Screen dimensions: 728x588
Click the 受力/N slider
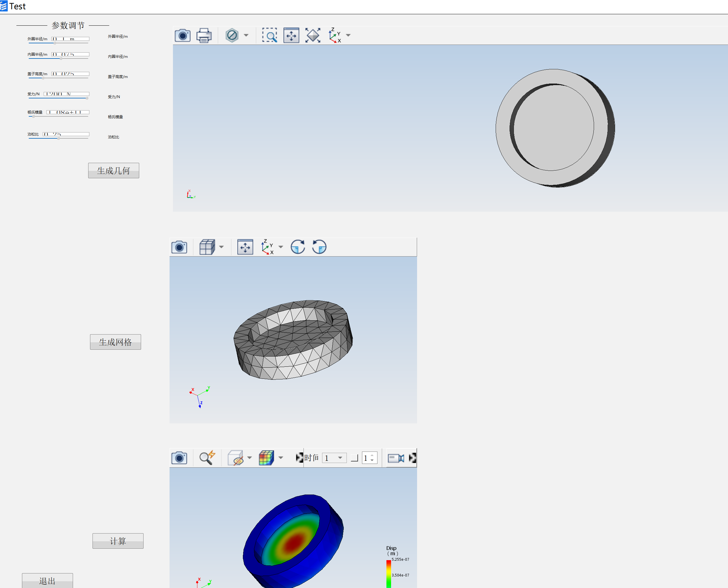58,98
